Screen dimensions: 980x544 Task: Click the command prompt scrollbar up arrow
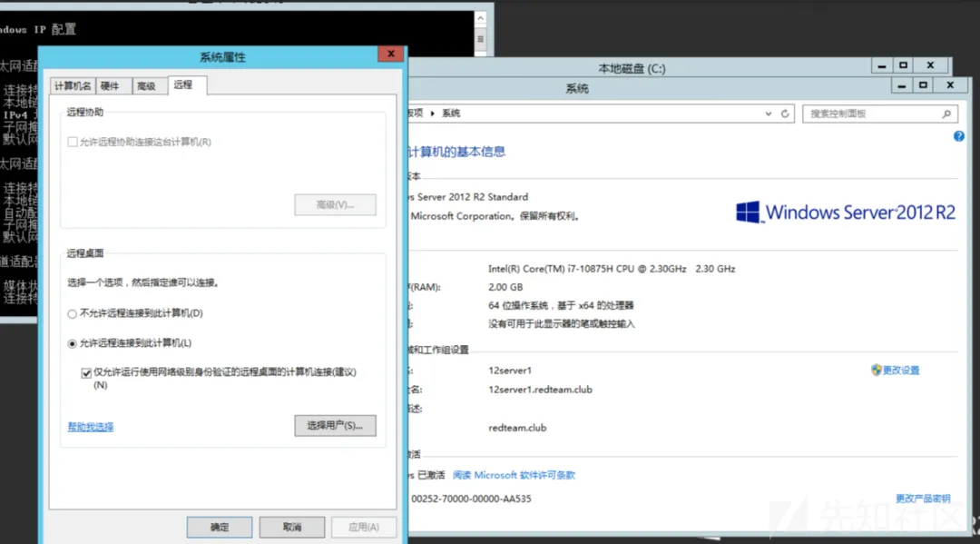(480, 18)
